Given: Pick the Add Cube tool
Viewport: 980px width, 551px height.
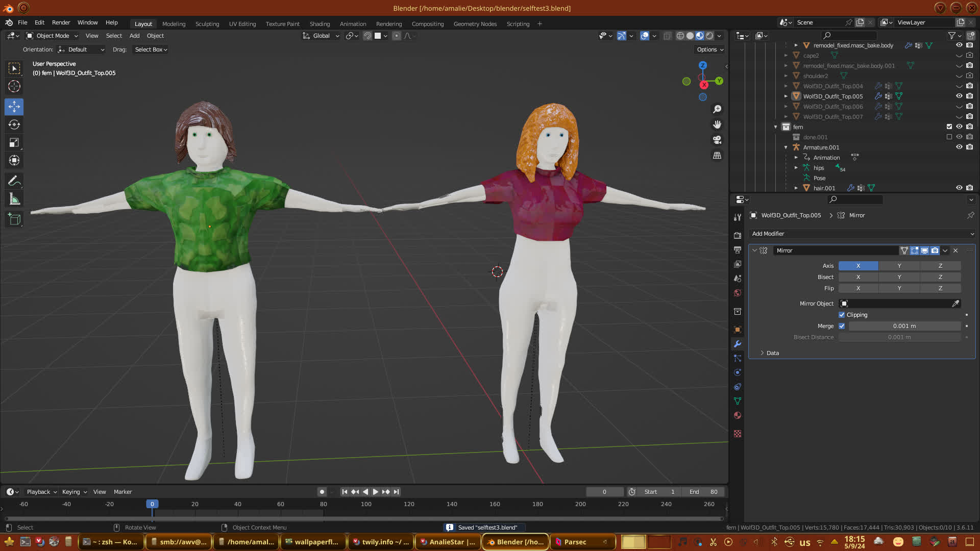Looking at the screenshot, I should [x=14, y=219].
